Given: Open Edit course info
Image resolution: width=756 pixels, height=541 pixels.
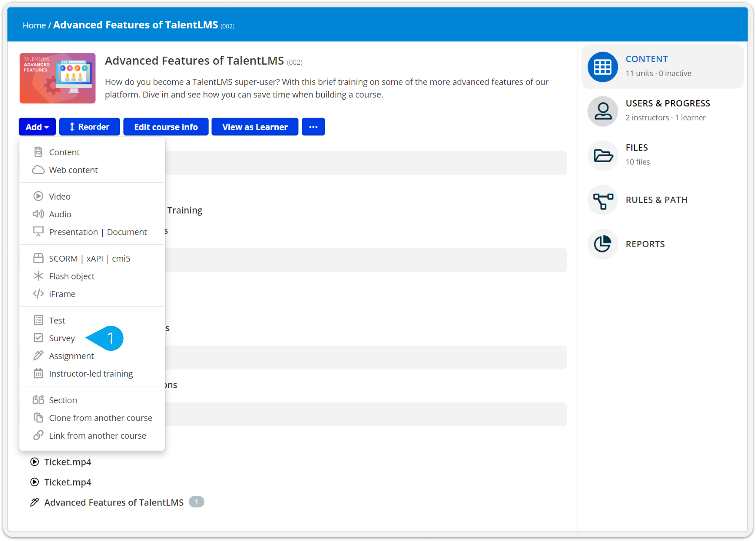Looking at the screenshot, I should (x=166, y=127).
